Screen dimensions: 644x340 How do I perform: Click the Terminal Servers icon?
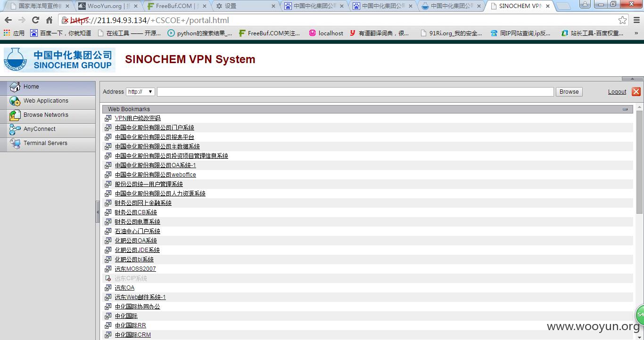click(x=15, y=144)
